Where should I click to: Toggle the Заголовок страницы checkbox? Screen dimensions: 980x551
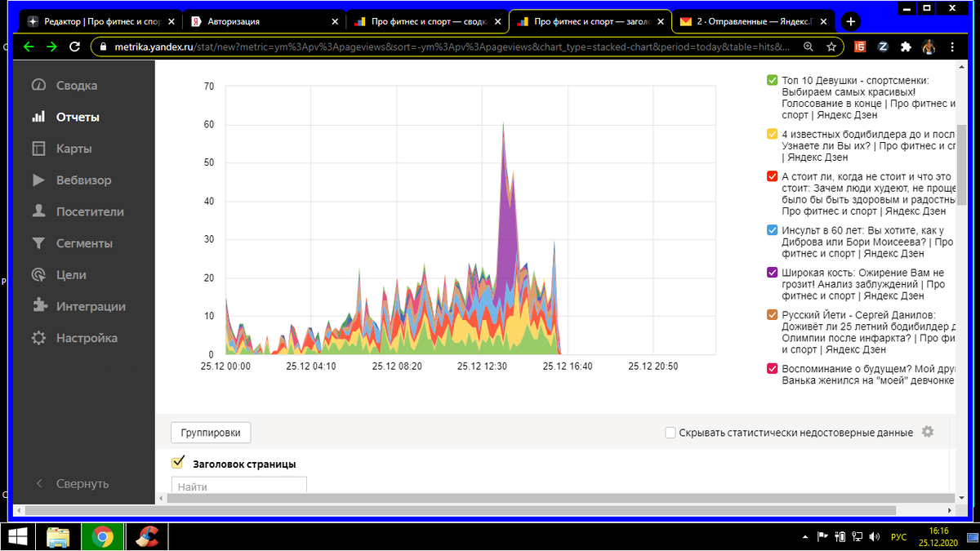tap(178, 463)
